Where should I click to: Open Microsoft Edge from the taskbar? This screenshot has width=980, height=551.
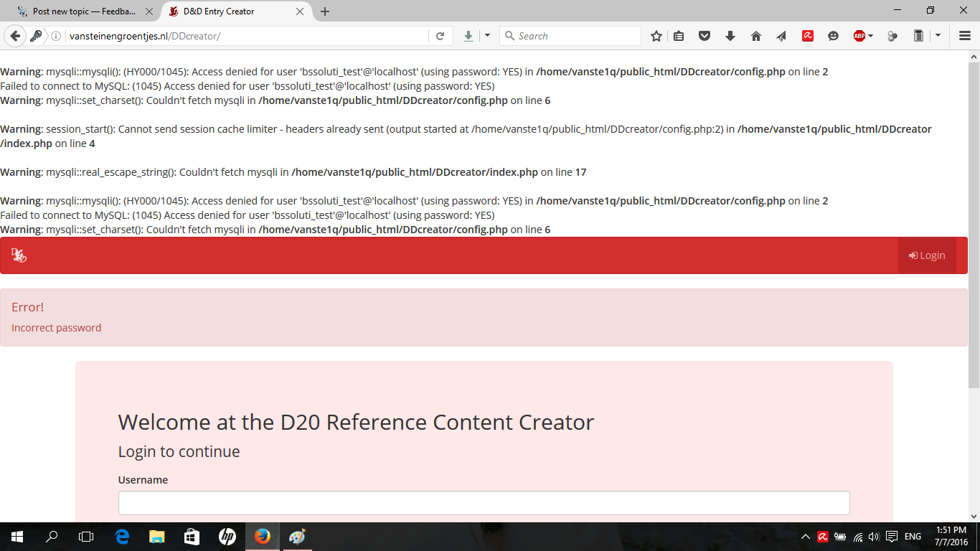click(122, 537)
